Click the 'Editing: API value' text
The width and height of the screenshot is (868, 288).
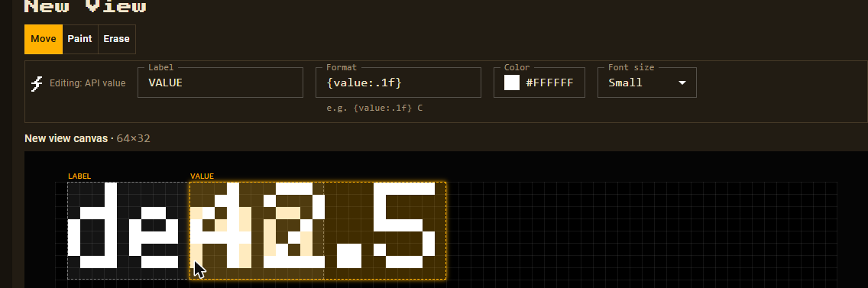(x=87, y=83)
